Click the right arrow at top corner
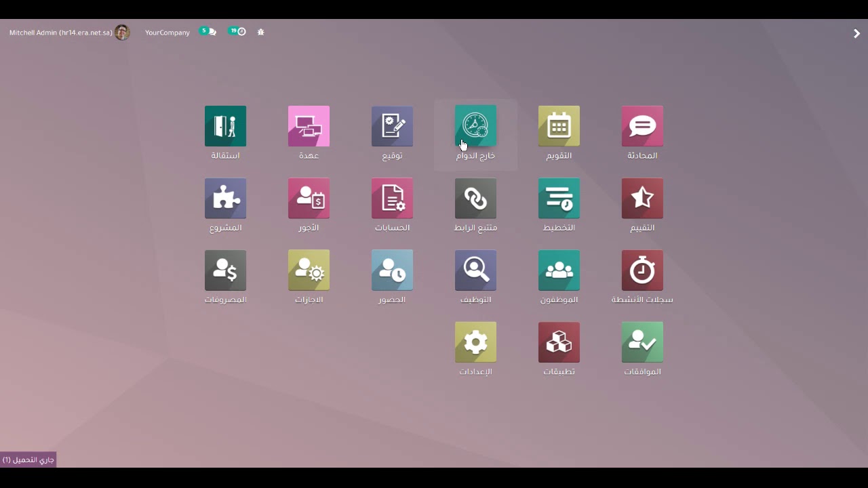Viewport: 868px width, 488px height. point(856,33)
